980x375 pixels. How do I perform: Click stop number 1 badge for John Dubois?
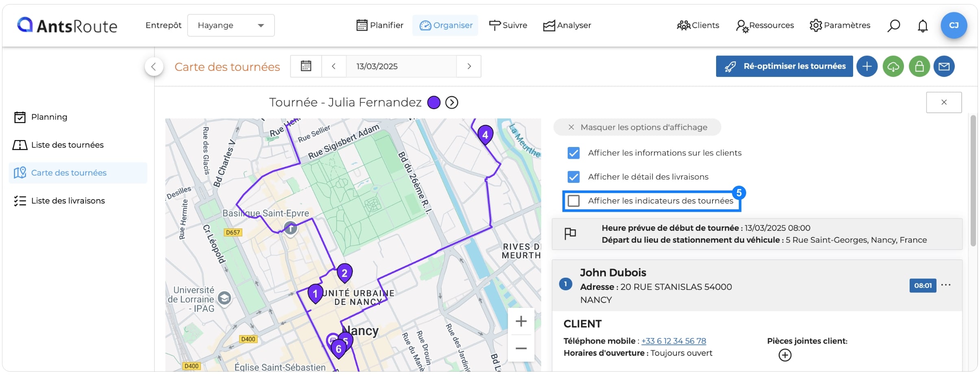[565, 284]
